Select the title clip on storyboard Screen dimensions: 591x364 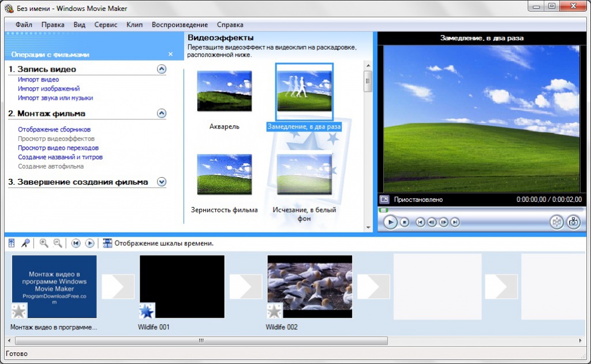pos(54,287)
